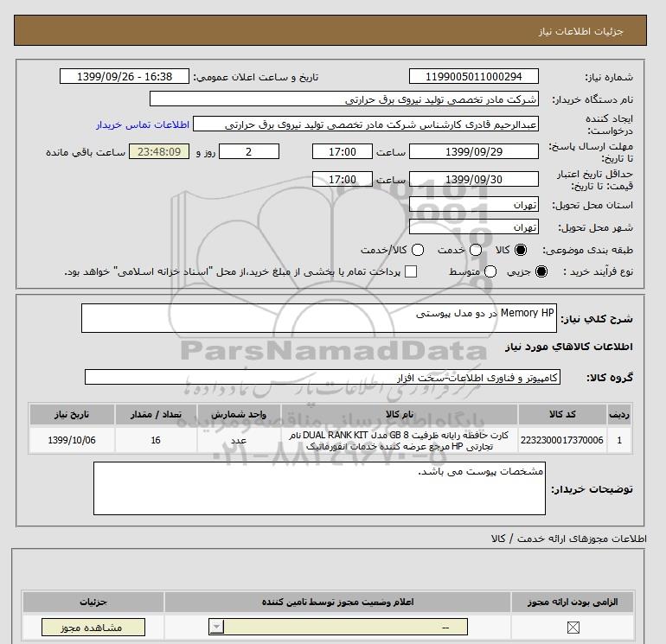Click the کد کالا column header
This screenshot has height=644, width=666.
(562, 414)
